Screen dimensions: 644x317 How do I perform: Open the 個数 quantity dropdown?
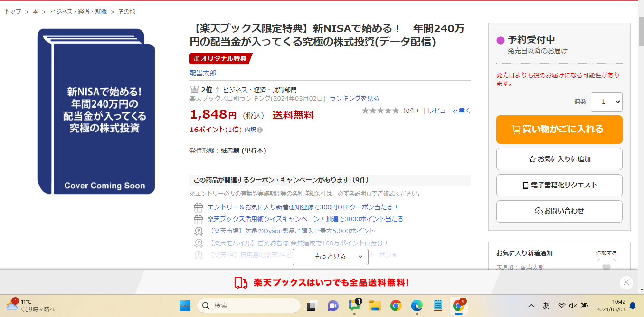[606, 102]
